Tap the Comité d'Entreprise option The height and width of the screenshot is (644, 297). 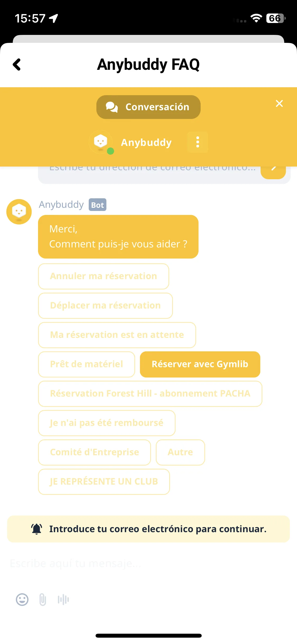tap(95, 452)
